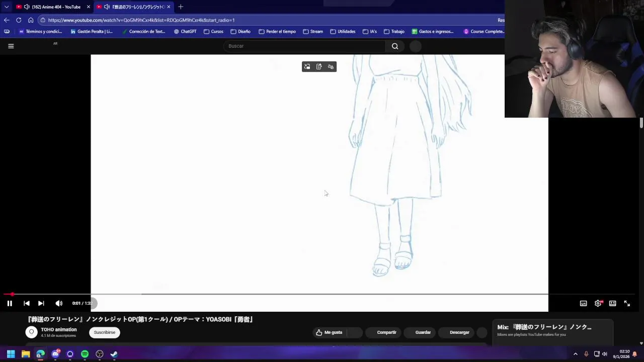Expand the Stream bookmark folder

313,31
